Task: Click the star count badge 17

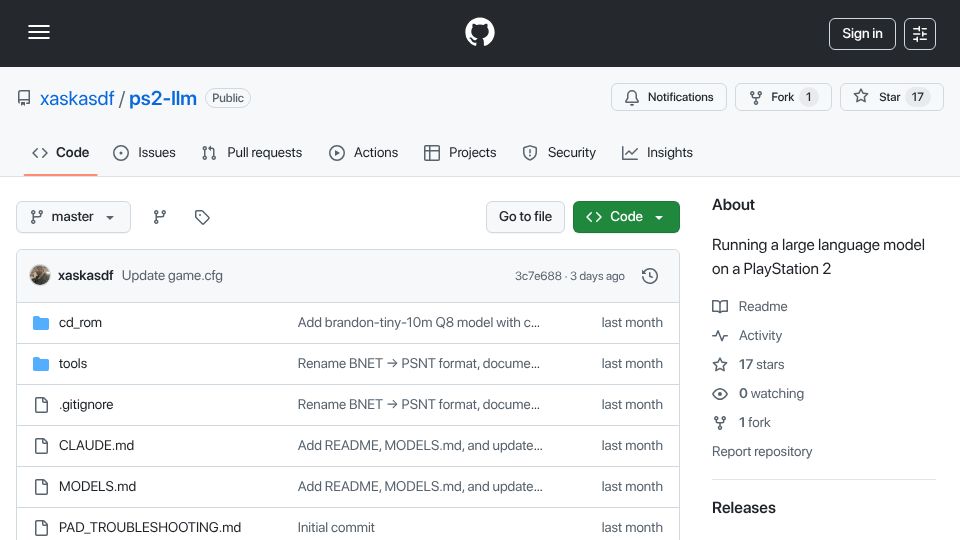Action: pyautogui.click(x=917, y=97)
